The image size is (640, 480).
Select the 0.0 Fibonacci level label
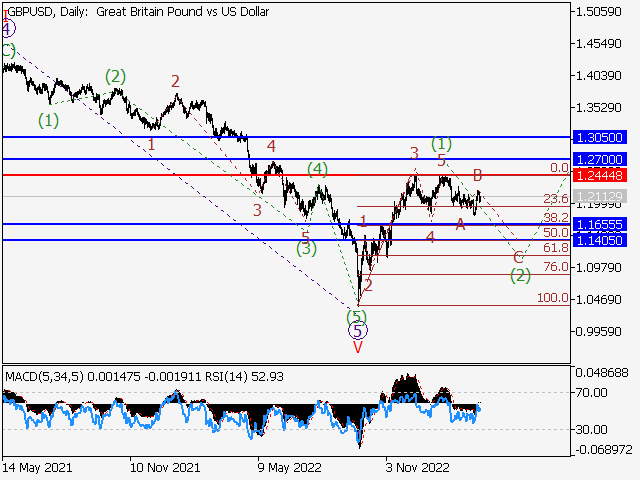point(559,168)
